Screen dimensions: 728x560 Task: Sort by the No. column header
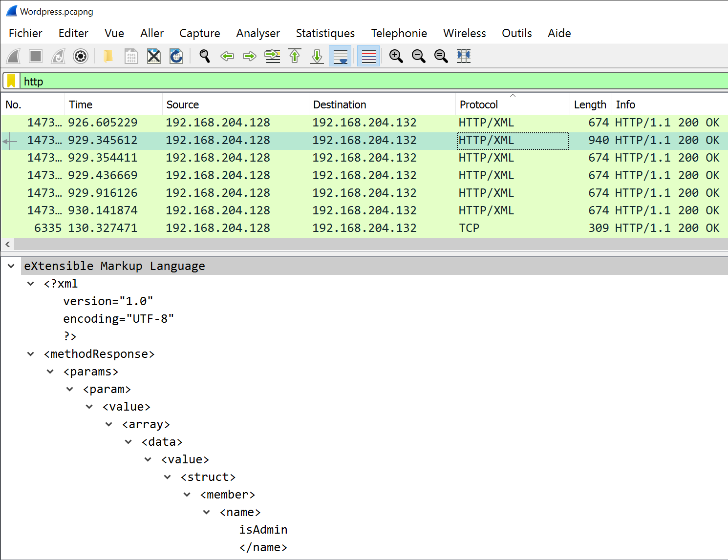point(33,104)
